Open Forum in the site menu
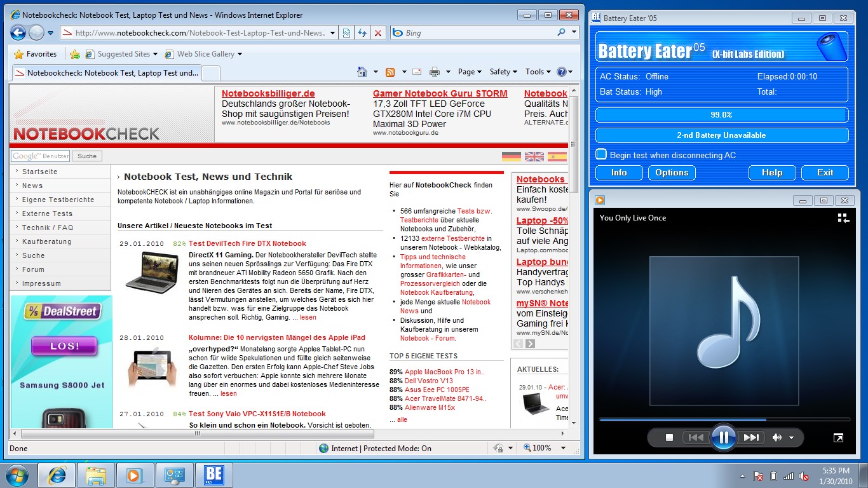This screenshot has height=488, width=868. pyautogui.click(x=61, y=269)
